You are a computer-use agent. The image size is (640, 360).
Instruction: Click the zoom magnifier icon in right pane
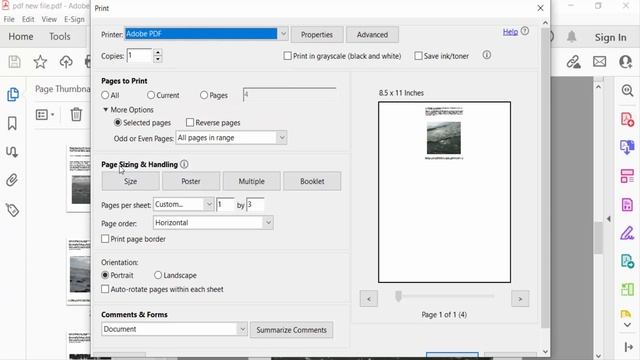(627, 90)
